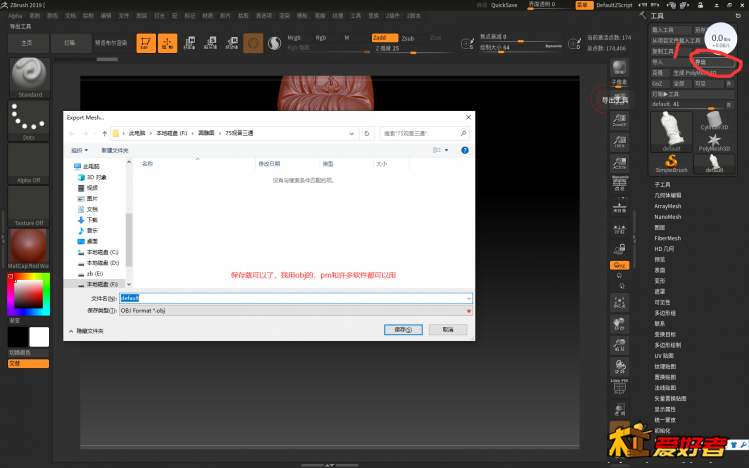Screen dimensions: 749x468
Task: Select the Scale transform tool icon
Action: click(x=210, y=43)
